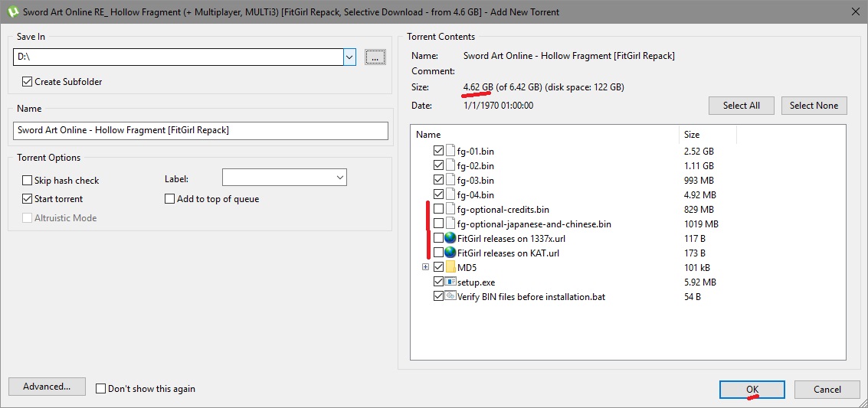The width and height of the screenshot is (868, 408).
Task: Click the Cancel button
Action: click(827, 389)
